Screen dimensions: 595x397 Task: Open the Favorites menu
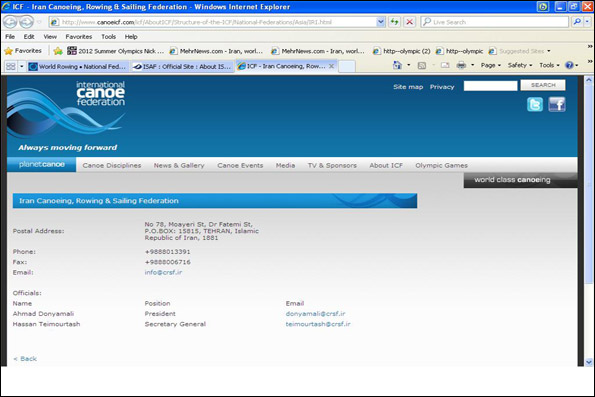coord(79,36)
